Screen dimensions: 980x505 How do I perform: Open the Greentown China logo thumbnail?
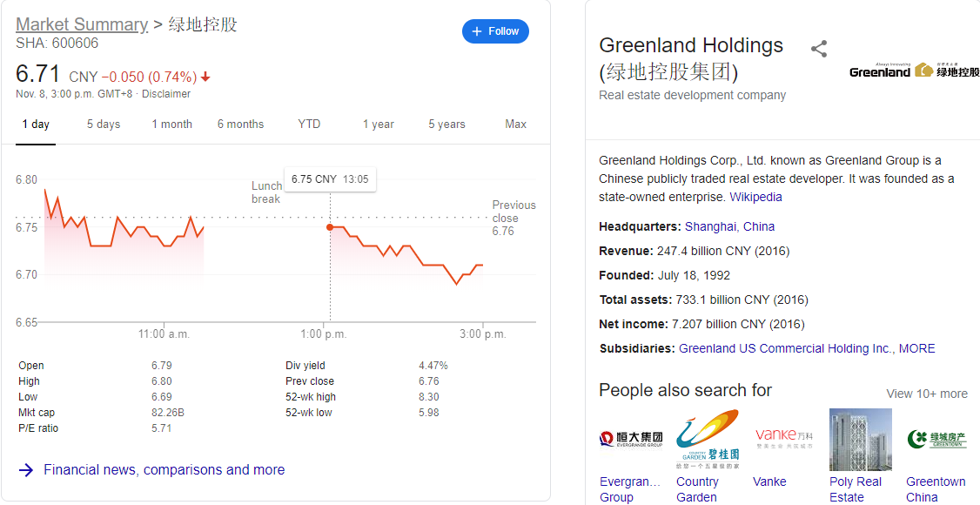pyautogui.click(x=936, y=440)
